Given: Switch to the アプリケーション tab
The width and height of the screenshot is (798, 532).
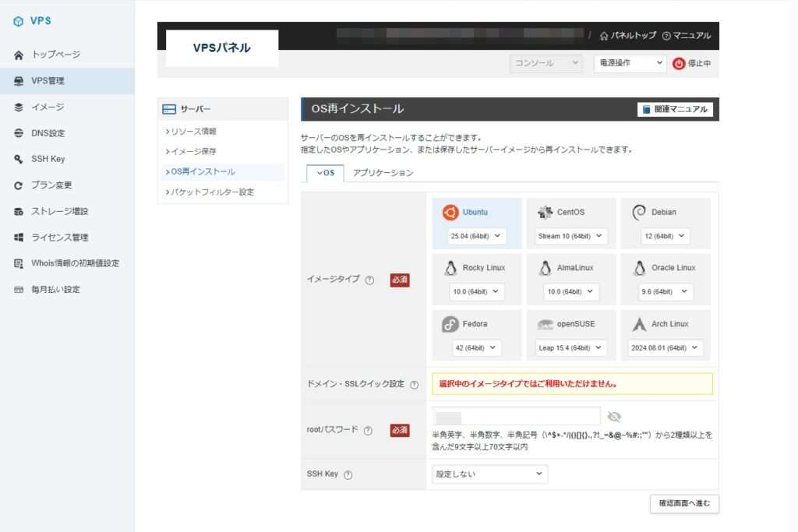Looking at the screenshot, I should [383, 173].
